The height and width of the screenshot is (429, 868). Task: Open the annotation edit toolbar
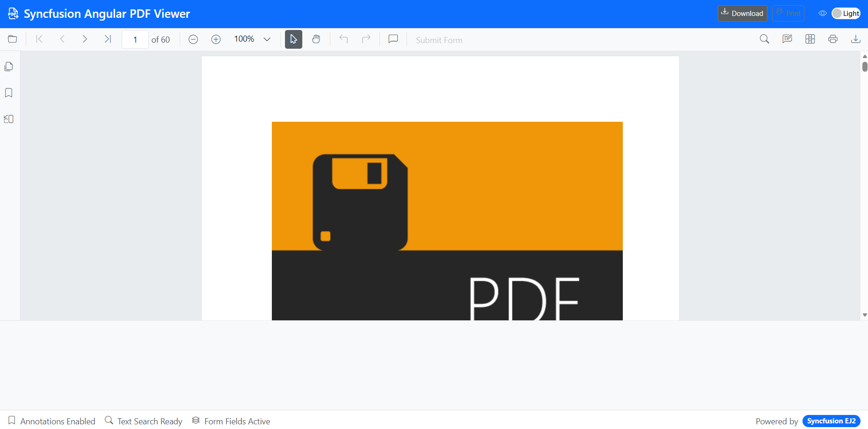click(x=788, y=39)
